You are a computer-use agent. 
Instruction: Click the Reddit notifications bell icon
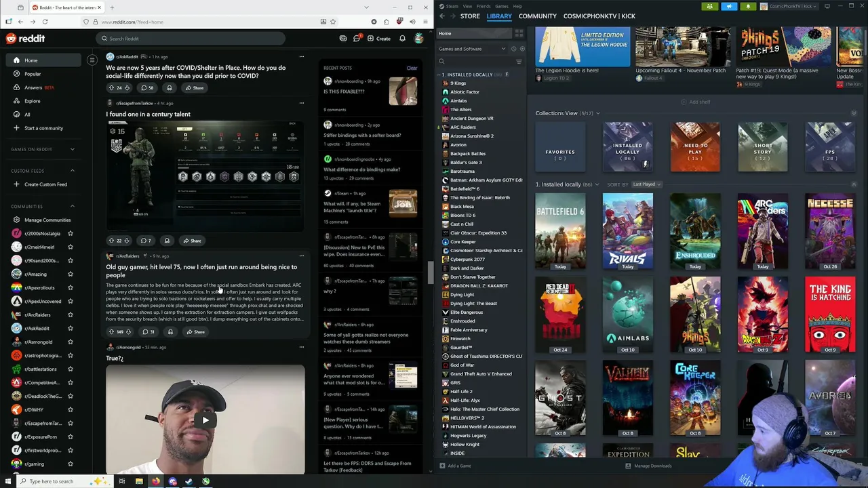(x=402, y=39)
